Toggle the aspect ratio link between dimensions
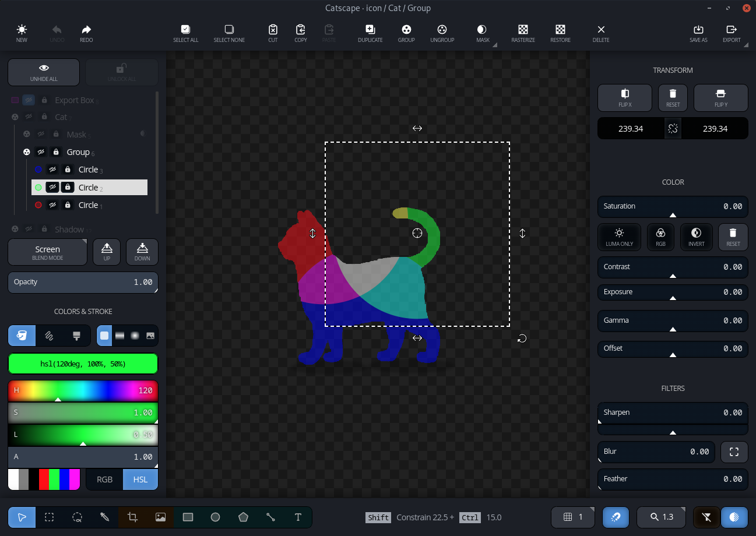Viewport: 756px width, 536px height. (x=673, y=129)
